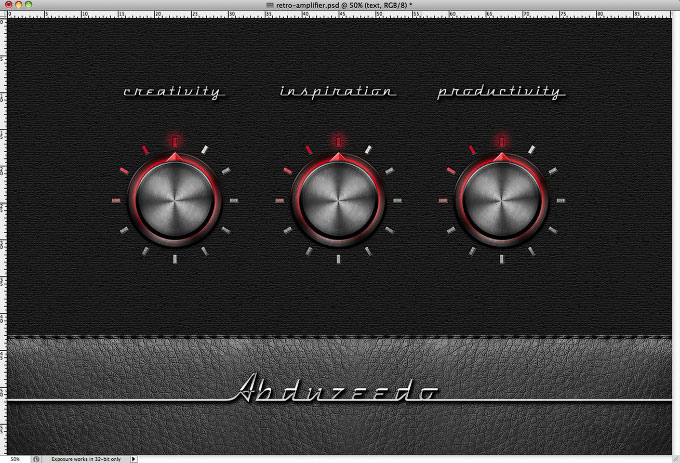
Task: Minimize the document using the yellow button
Action: point(18,5)
